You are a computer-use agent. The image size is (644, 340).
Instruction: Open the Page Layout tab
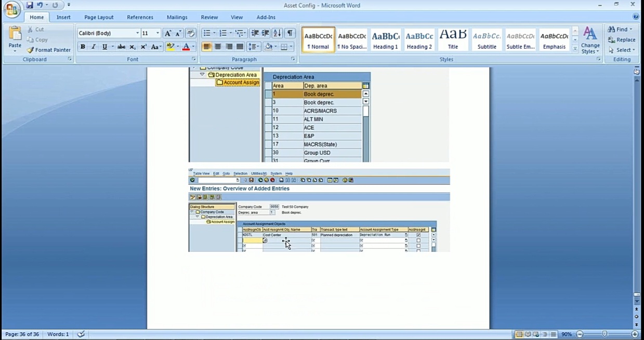[x=99, y=17]
